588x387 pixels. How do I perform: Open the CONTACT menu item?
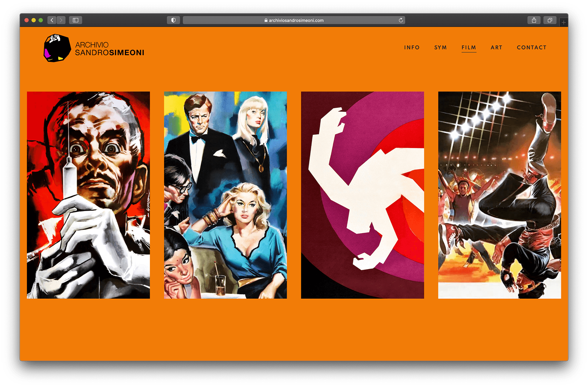coord(532,47)
